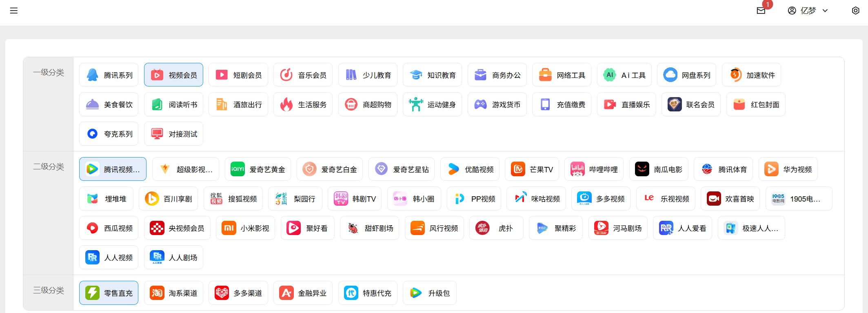Click the 哔哩哔哩 pink logo icon
Viewport: 868px width, 313px height.
coord(577,169)
